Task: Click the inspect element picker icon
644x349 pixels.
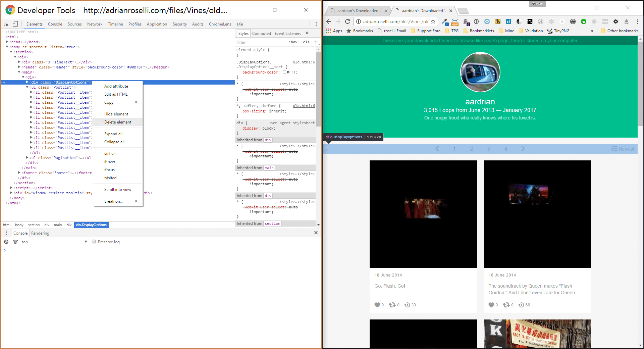Action: pyautogui.click(x=6, y=24)
